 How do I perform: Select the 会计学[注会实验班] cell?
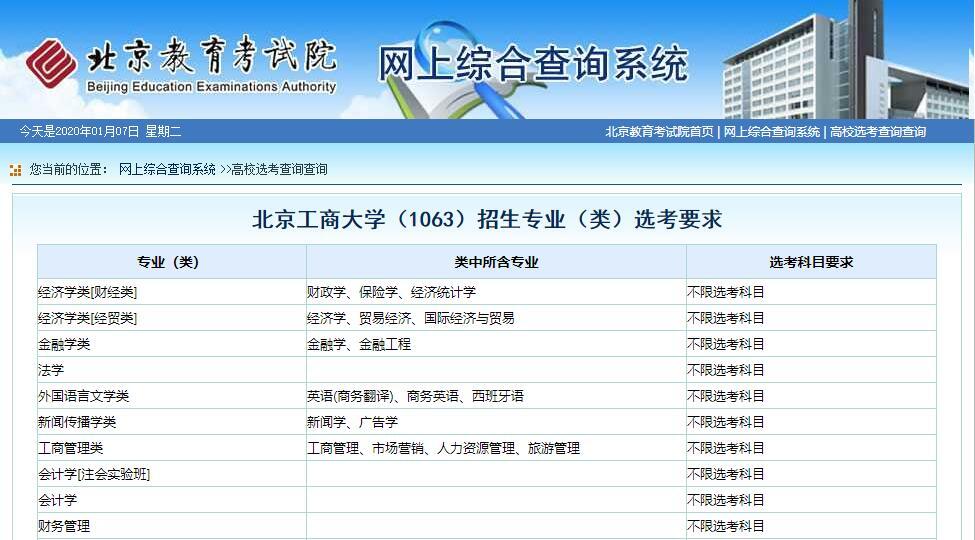(172, 475)
